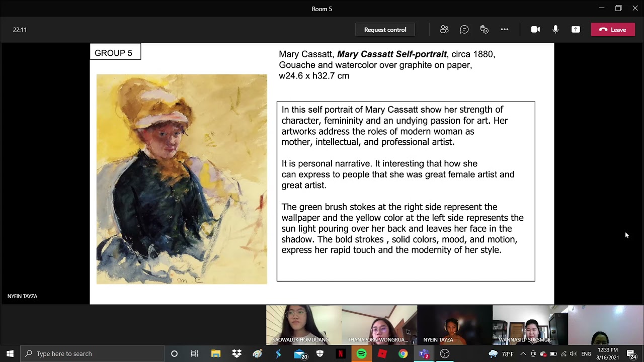Click the NYEIN TAYZA presenter name label

click(x=22, y=296)
